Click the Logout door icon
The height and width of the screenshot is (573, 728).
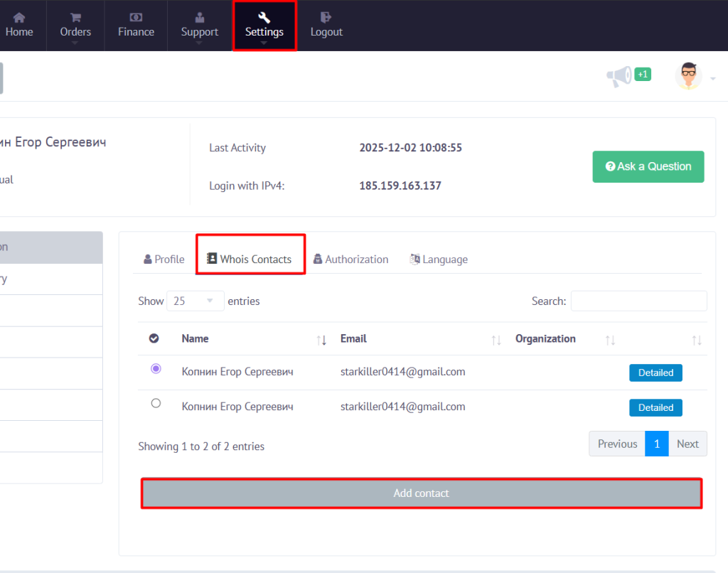pyautogui.click(x=326, y=17)
